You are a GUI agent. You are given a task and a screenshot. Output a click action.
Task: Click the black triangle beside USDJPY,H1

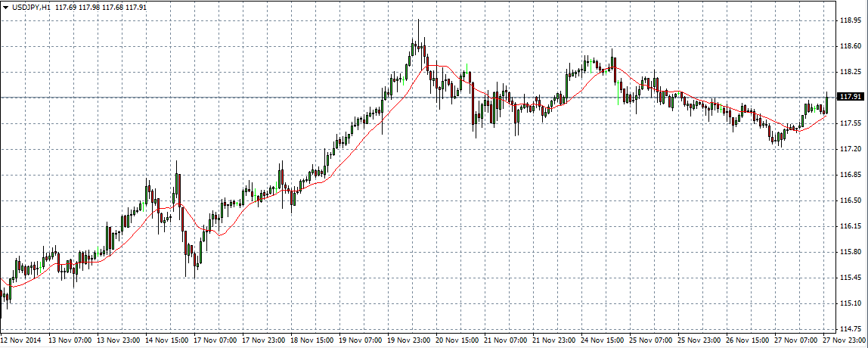click(5, 8)
